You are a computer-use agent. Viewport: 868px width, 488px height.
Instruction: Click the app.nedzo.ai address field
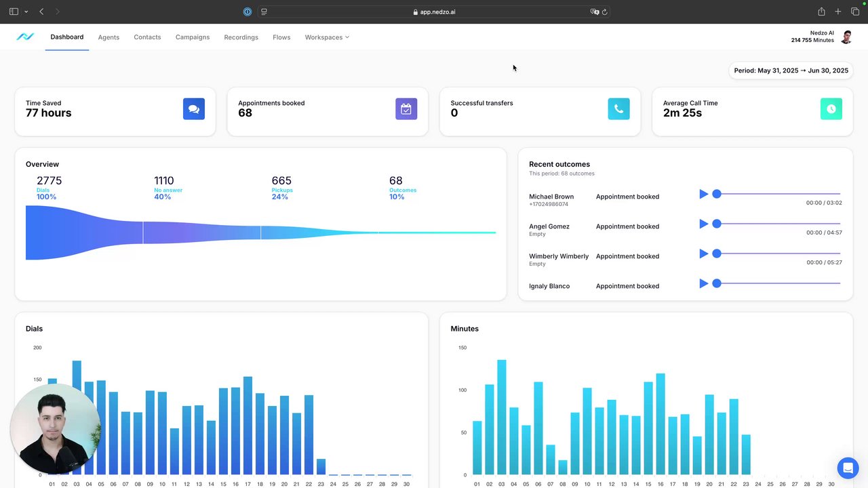coord(434,12)
